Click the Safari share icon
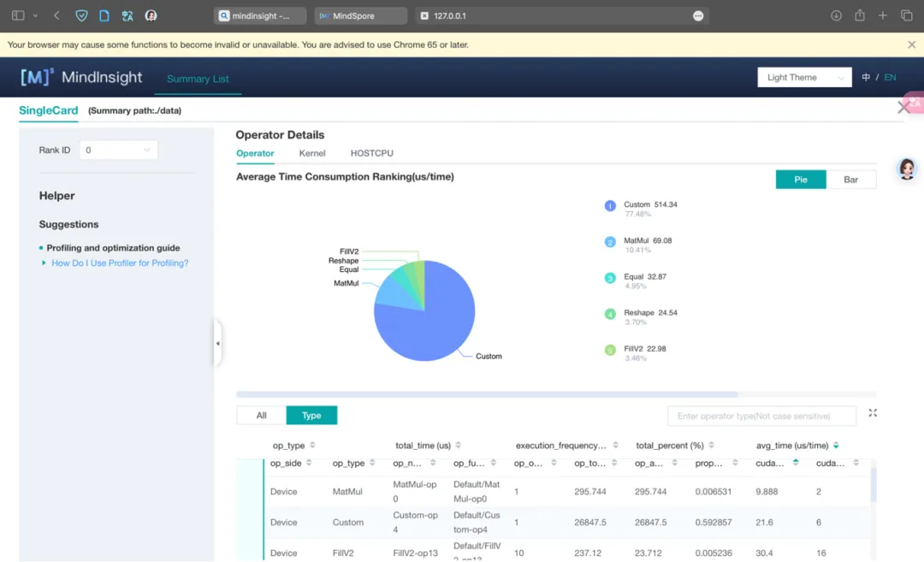 pyautogui.click(x=860, y=15)
